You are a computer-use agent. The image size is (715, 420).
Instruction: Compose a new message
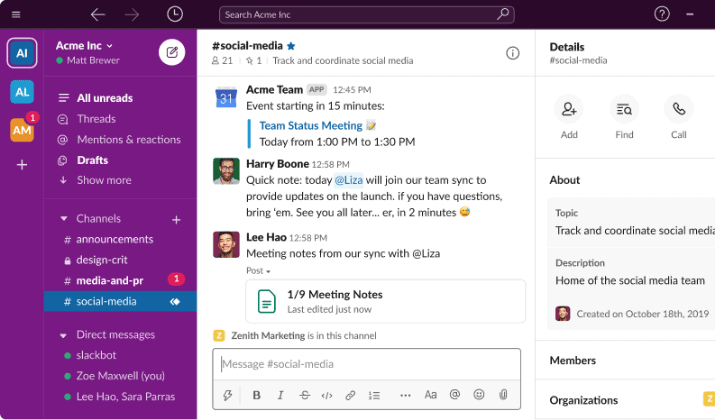(172, 52)
